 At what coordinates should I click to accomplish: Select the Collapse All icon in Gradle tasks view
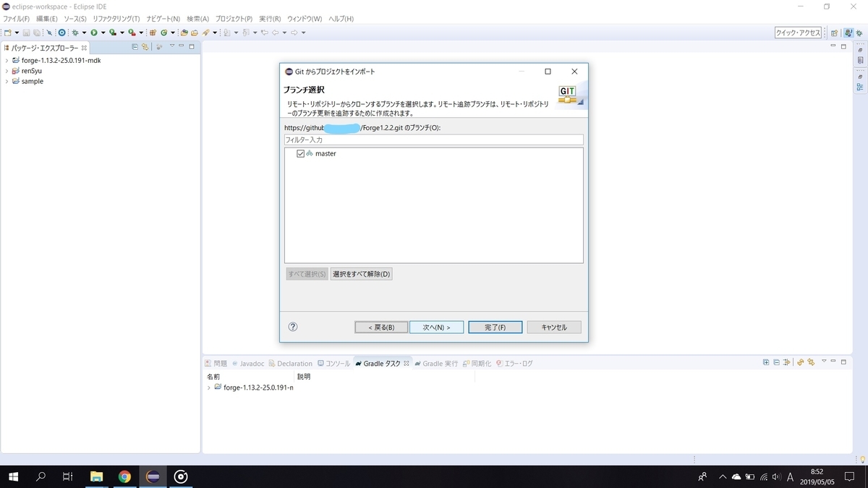[x=776, y=362]
